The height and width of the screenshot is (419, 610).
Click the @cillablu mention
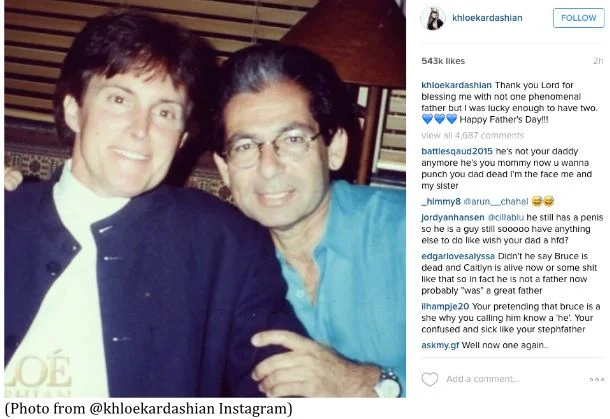pos(505,217)
